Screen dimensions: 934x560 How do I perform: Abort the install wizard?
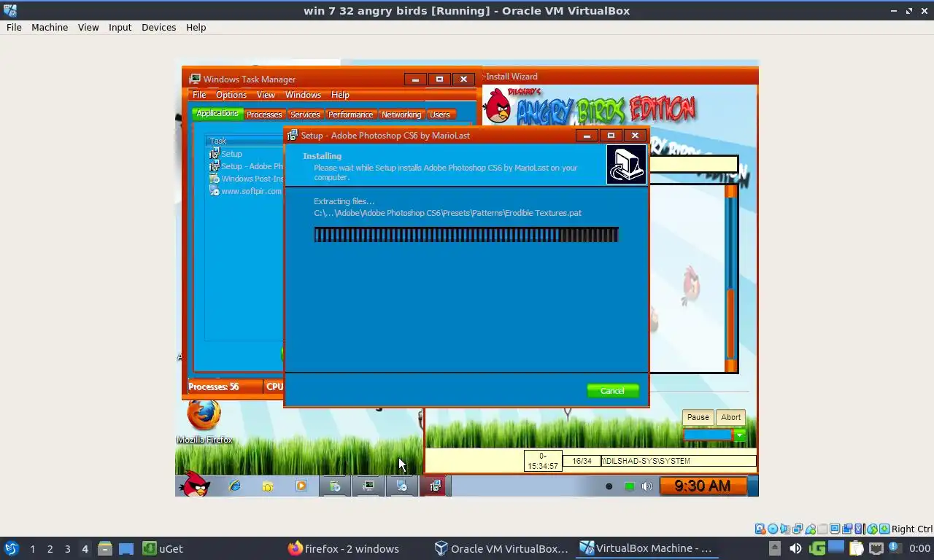730,417
